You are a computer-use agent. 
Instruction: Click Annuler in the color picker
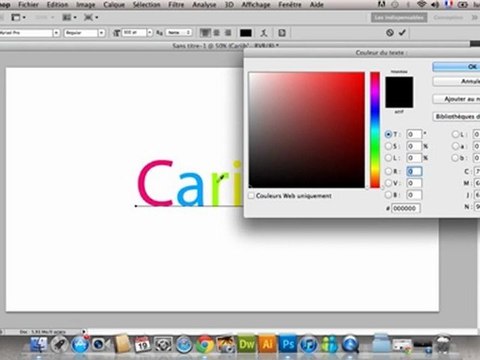click(456, 81)
